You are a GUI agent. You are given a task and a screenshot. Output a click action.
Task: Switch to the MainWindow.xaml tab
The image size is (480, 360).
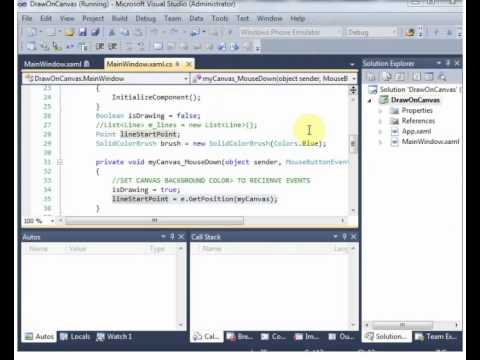[56, 64]
